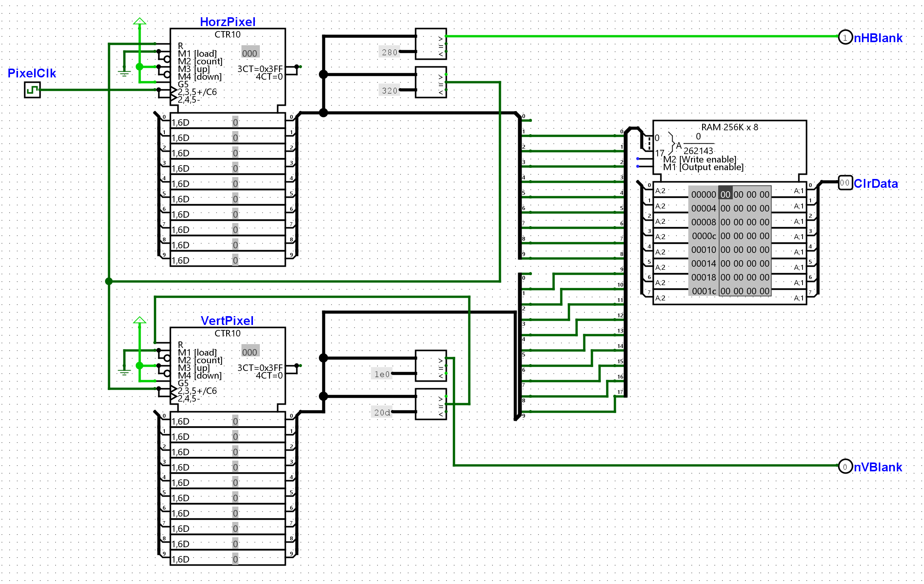Select the comparator with constant 20d
924x584 pixels.
click(x=430, y=404)
